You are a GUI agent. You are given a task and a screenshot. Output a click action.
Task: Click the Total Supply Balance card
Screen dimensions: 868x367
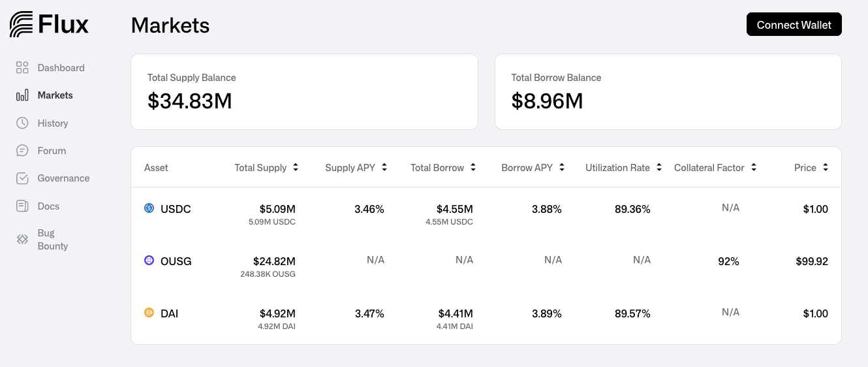click(304, 91)
